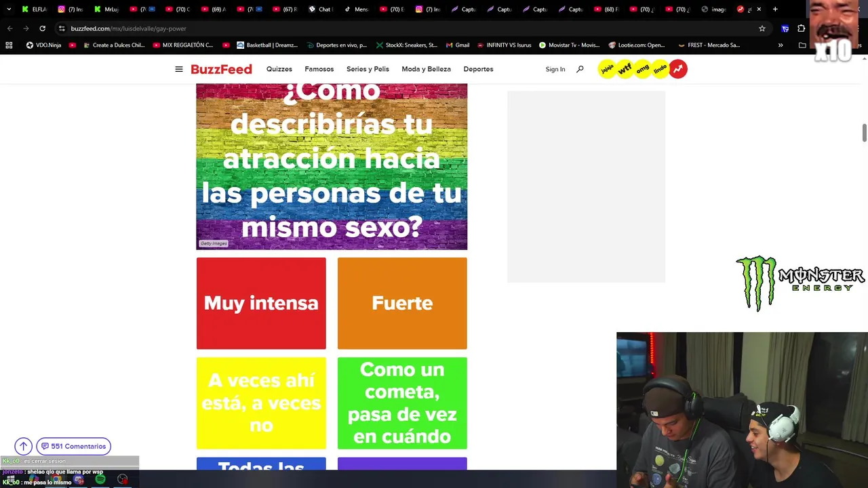The image size is (868, 488).
Task: Choose the orange 'Fuerte' answer
Action: point(402,303)
